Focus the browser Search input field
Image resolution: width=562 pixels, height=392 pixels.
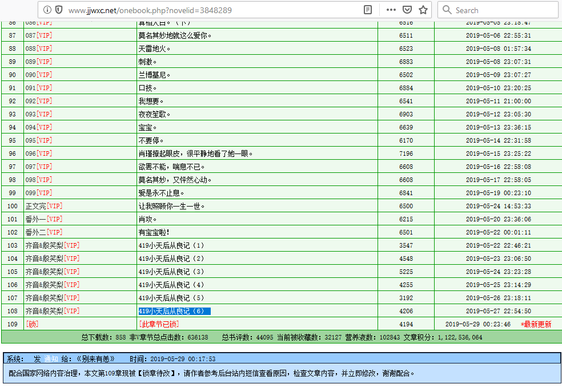[503, 10]
